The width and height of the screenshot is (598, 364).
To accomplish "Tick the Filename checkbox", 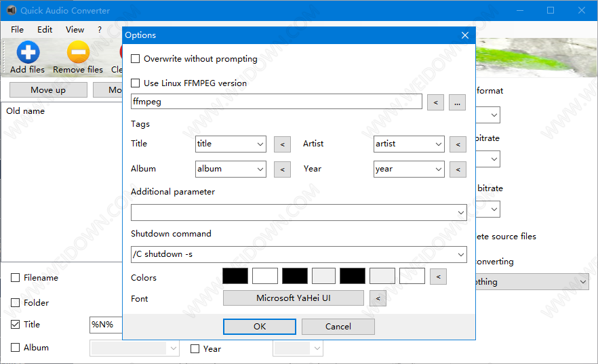I will click(x=16, y=278).
